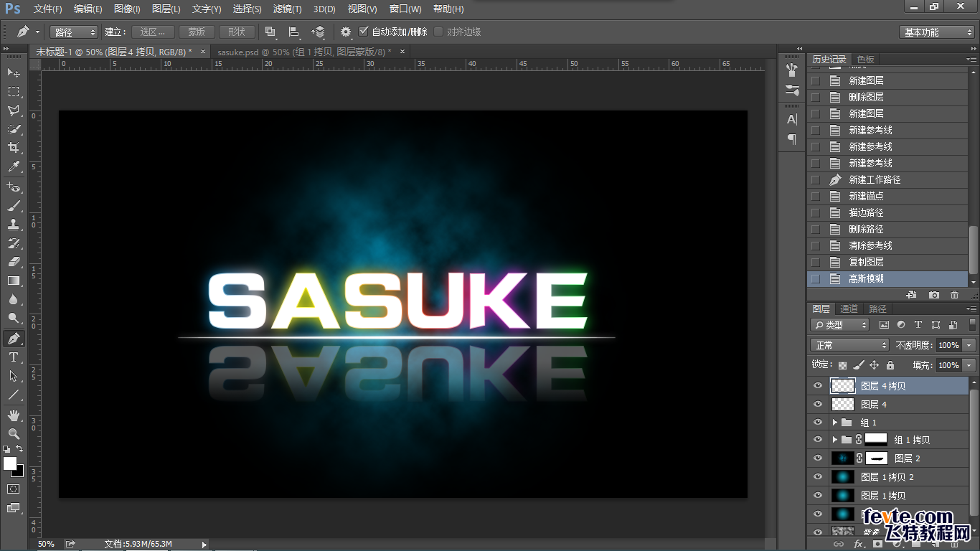Select the Blur tool
The height and width of the screenshot is (551, 980).
point(14,299)
